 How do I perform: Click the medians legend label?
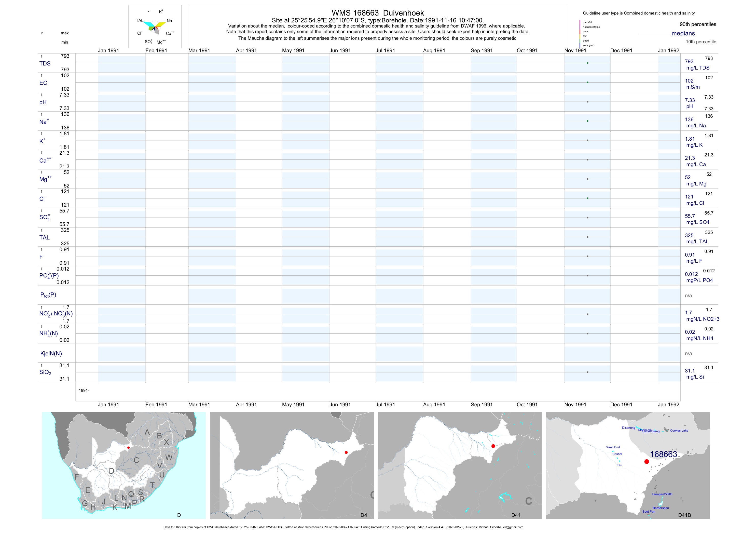683,33
